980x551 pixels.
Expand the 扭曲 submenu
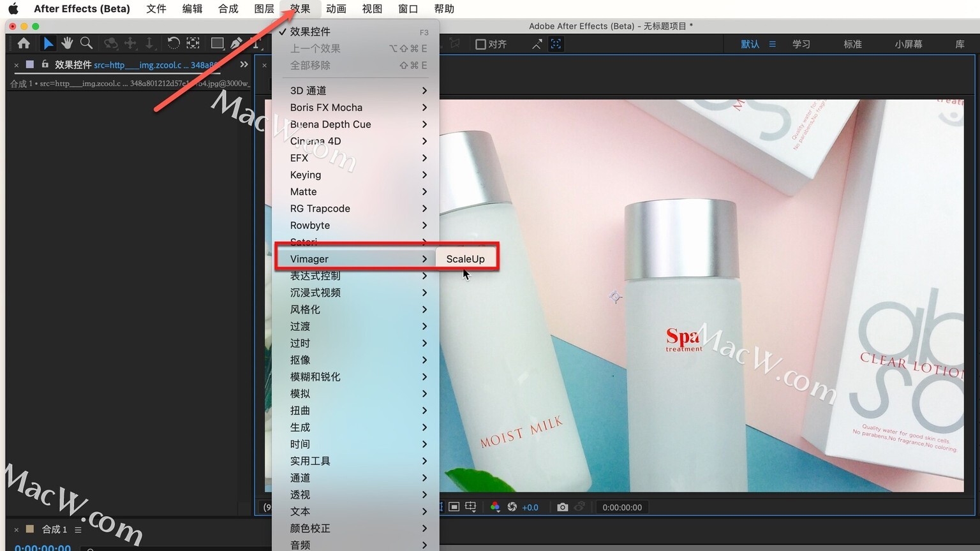click(x=355, y=411)
